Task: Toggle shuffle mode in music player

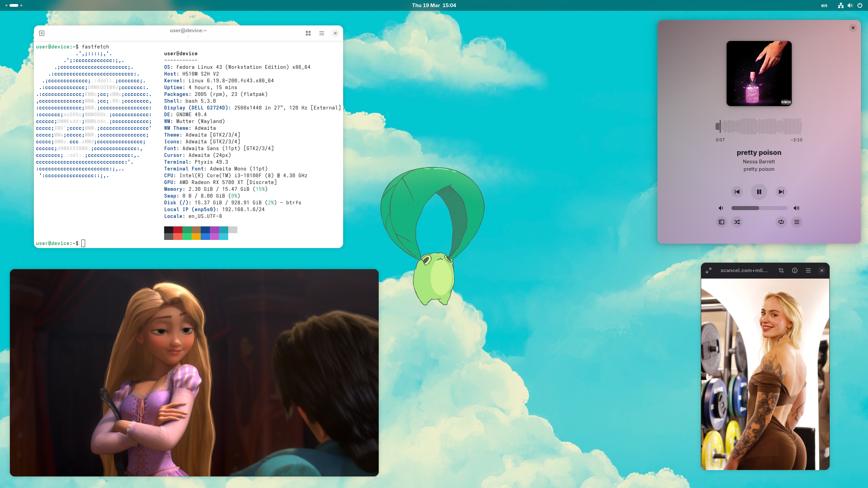Action: (737, 222)
